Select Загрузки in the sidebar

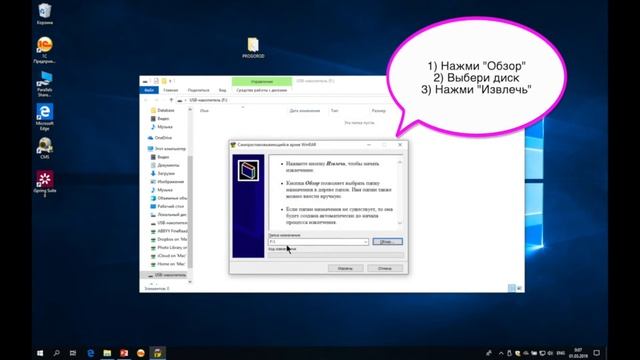(162, 173)
